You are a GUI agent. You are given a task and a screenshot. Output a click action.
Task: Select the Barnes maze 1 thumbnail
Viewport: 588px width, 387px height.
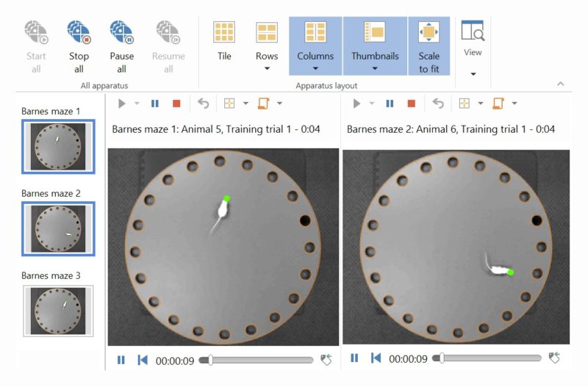pyautogui.click(x=58, y=146)
